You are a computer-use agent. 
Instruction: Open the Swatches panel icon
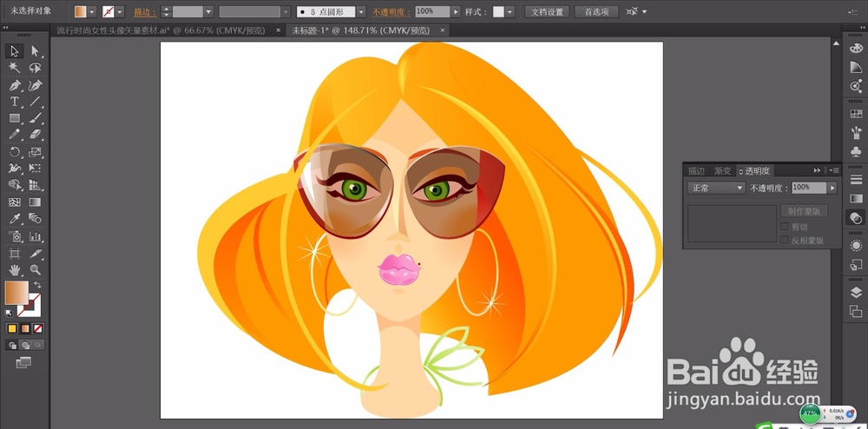click(x=856, y=114)
